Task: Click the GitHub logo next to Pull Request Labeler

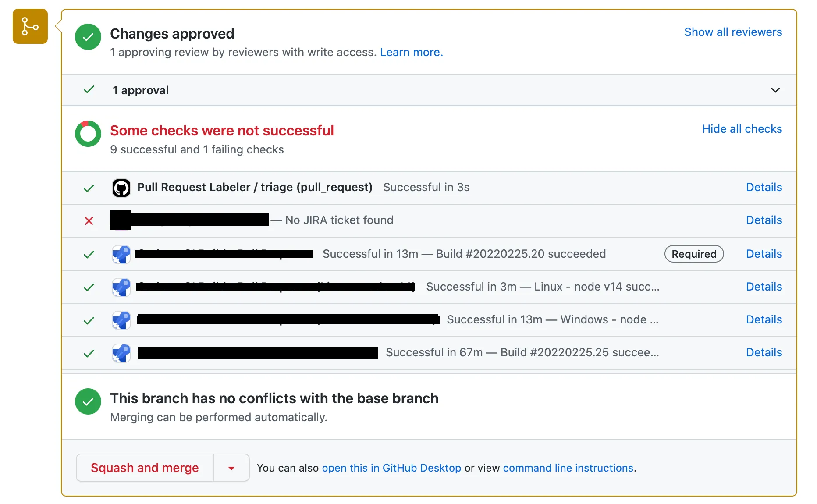Action: coord(121,188)
